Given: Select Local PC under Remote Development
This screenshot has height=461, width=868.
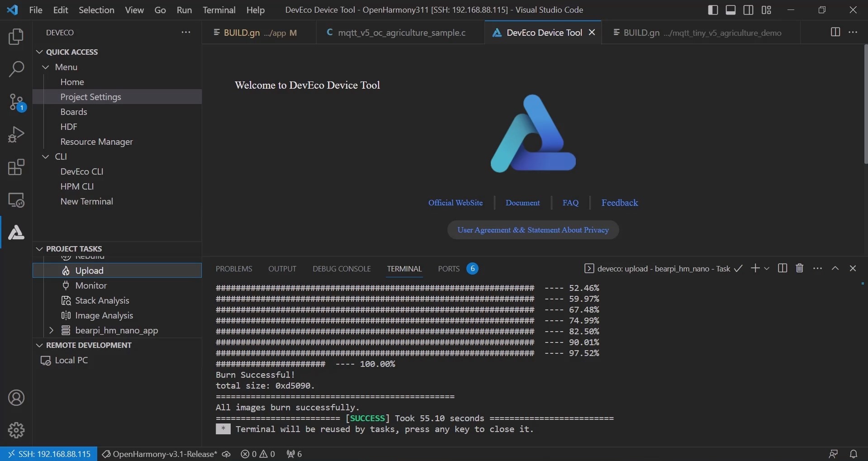Looking at the screenshot, I should pyautogui.click(x=117, y=360).
